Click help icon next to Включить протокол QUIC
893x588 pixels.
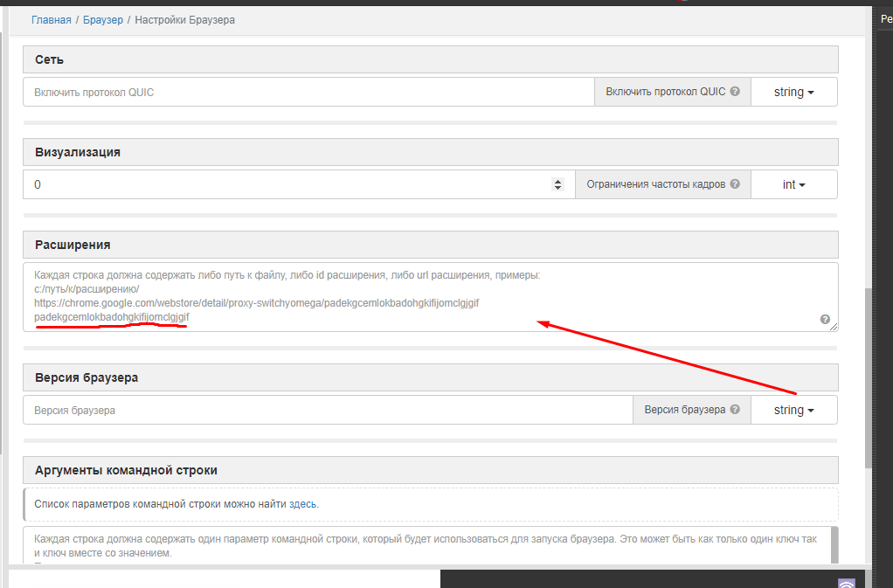click(735, 92)
